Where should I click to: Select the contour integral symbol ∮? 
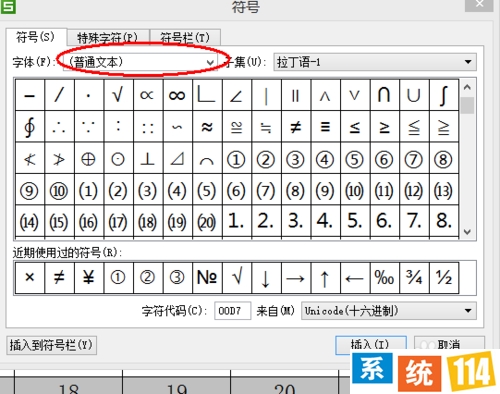(x=30, y=127)
